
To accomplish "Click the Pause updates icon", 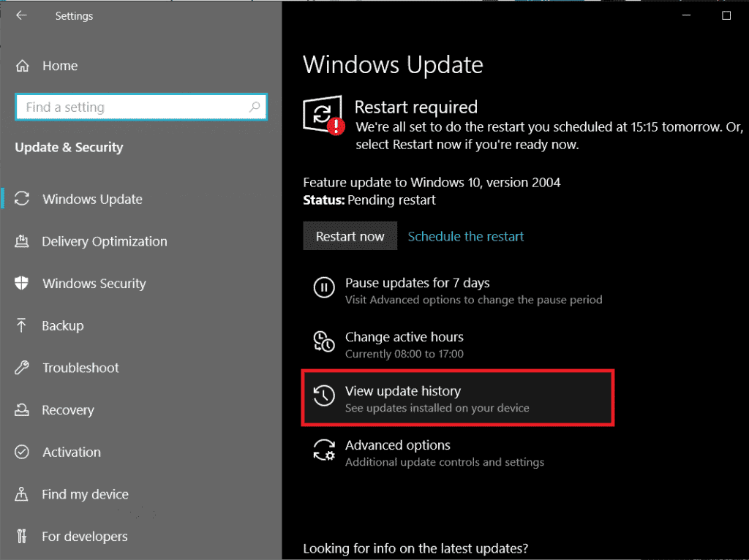I will click(324, 288).
